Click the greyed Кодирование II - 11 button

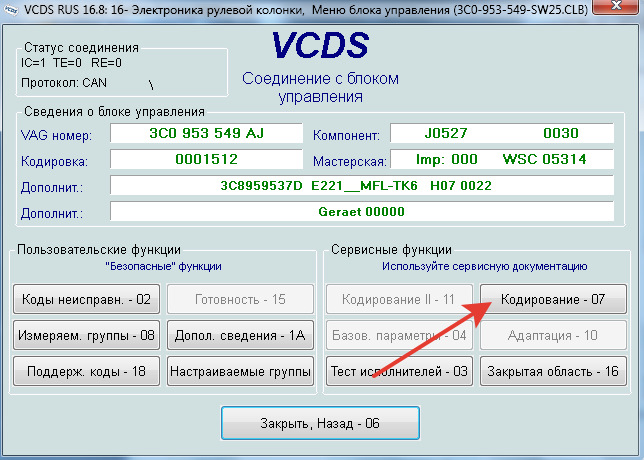click(399, 299)
